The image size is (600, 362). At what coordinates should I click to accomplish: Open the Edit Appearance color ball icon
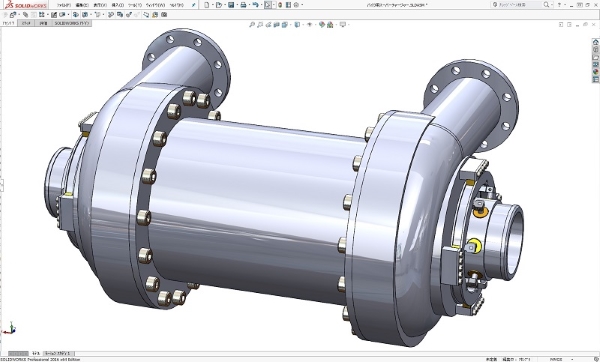[x=322, y=24]
